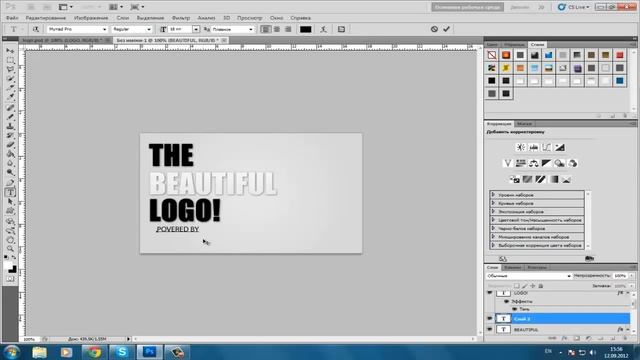Select the Move tool
The image size is (640, 360).
(x=10, y=51)
